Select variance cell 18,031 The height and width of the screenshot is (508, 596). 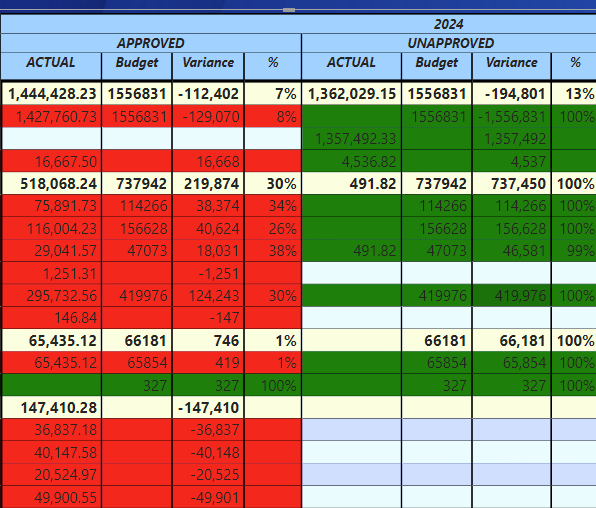208,251
